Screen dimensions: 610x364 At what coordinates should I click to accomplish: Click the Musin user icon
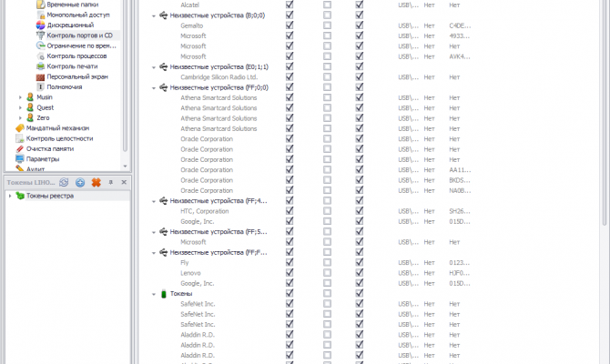pyautogui.click(x=30, y=97)
